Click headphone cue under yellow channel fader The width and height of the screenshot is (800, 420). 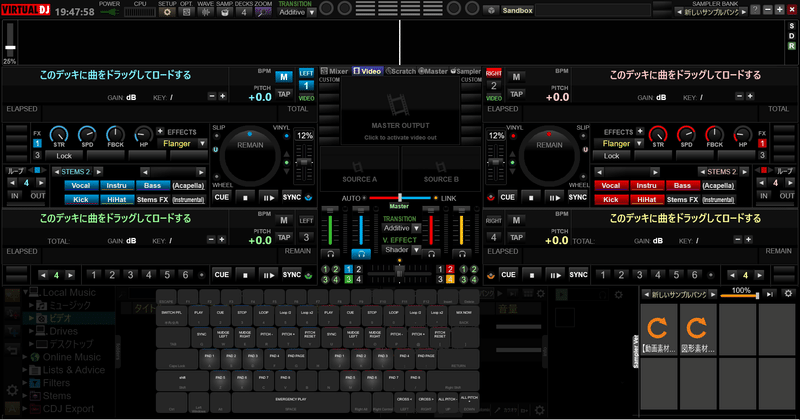tap(462, 253)
